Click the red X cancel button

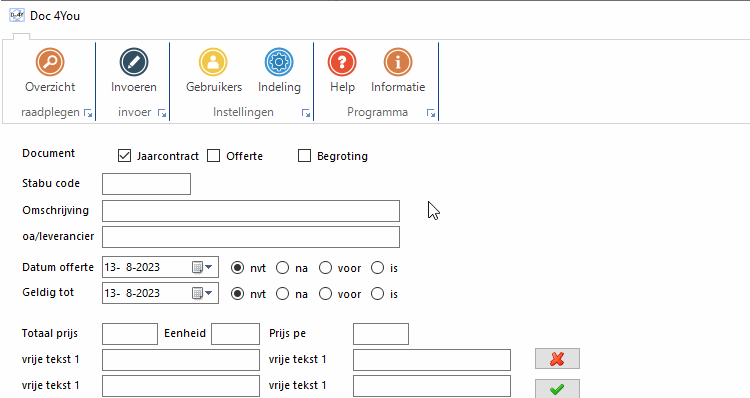click(x=557, y=359)
